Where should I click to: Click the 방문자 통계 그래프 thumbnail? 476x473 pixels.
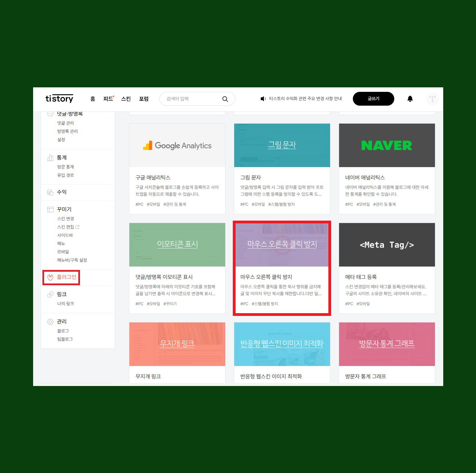pyautogui.click(x=387, y=344)
